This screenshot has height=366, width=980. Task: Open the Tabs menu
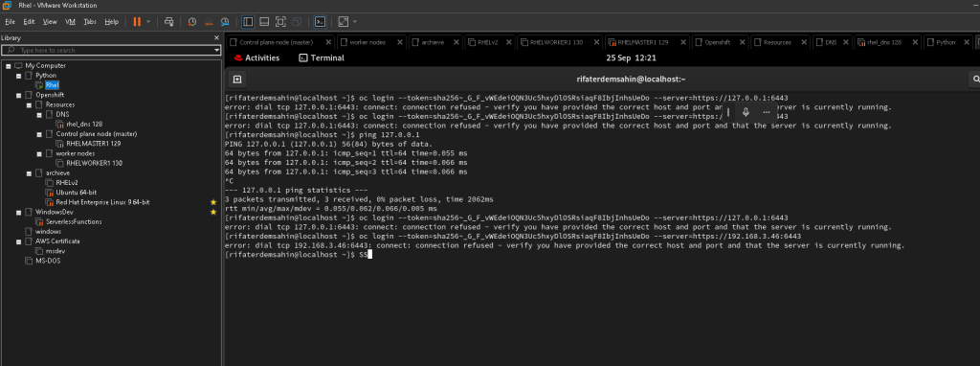[90, 21]
